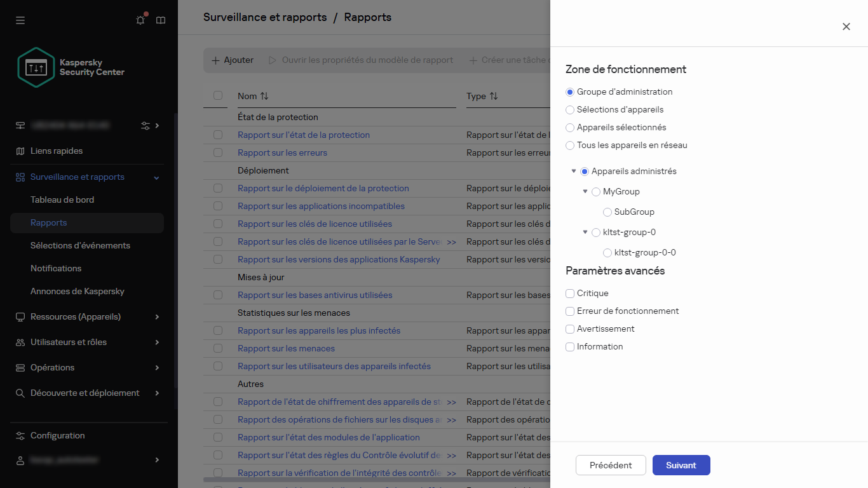Click the monitor icon beside Ressources (Appareils)
The height and width of the screenshot is (488, 868).
(20, 316)
